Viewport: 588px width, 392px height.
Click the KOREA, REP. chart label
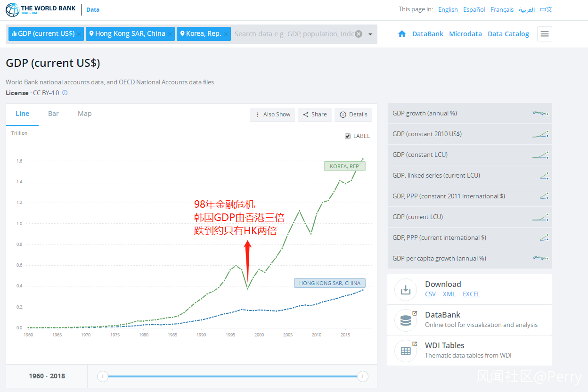point(344,166)
